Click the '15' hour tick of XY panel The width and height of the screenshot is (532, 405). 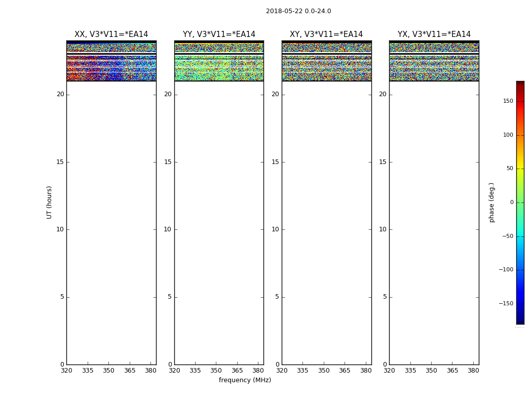point(276,162)
